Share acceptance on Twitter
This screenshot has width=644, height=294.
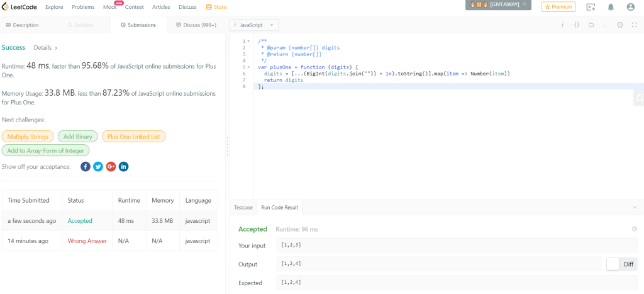point(98,166)
